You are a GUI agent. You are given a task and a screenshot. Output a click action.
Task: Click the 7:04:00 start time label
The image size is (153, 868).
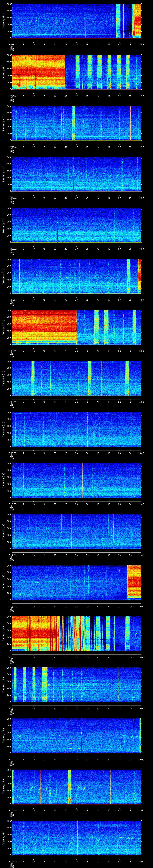click(12, 198)
